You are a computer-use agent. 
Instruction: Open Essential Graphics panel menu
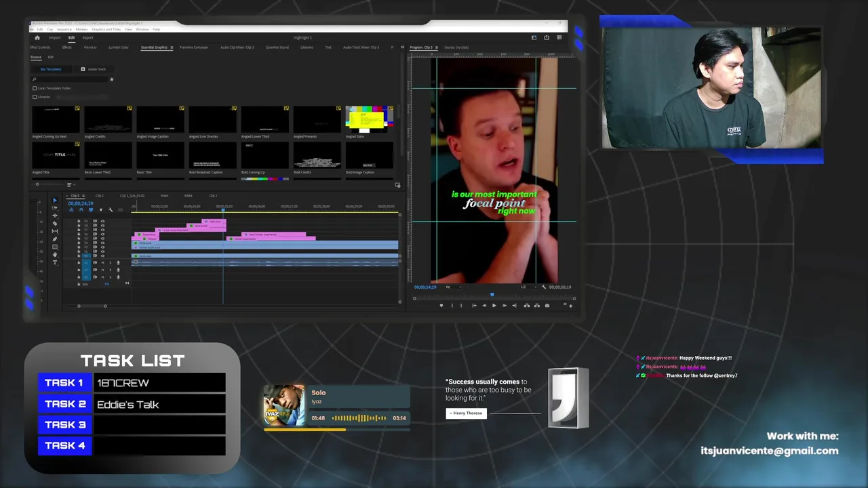tap(172, 47)
